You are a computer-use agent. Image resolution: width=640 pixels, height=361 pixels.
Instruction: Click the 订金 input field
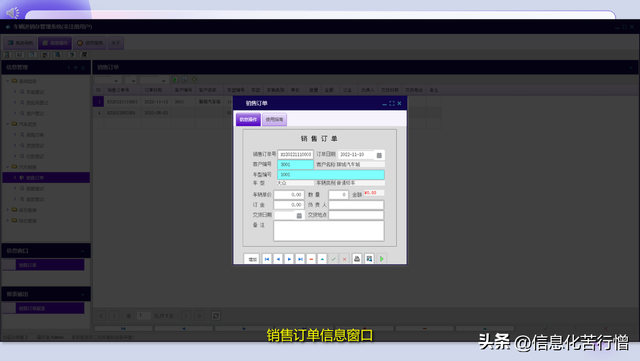pos(289,205)
